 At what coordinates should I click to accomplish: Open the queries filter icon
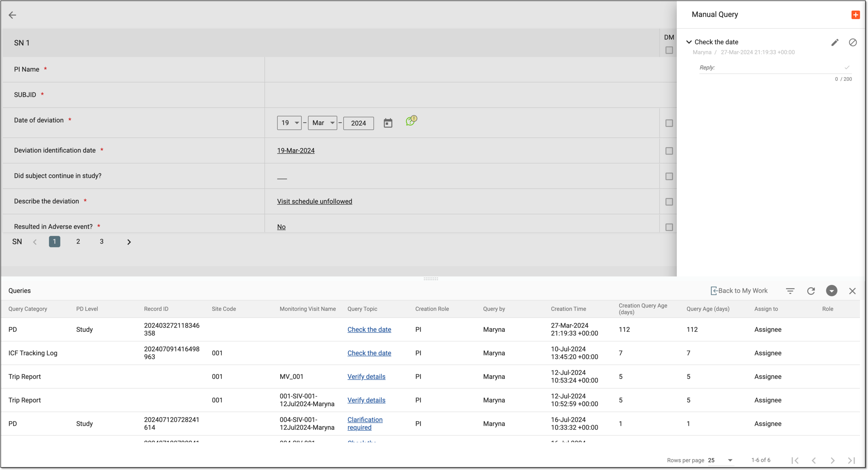pyautogui.click(x=790, y=291)
